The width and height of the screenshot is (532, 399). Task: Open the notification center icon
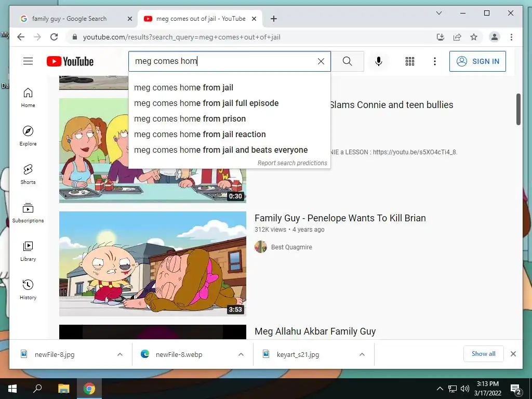click(516, 389)
